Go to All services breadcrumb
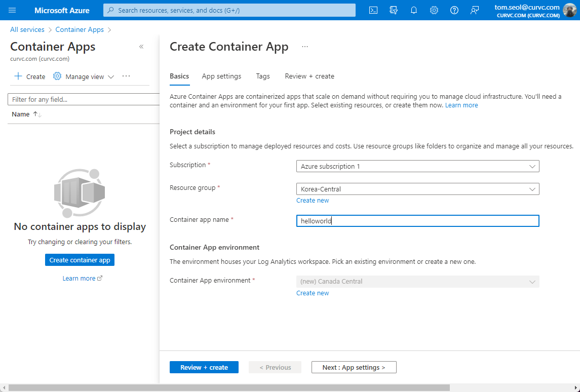 [27, 29]
